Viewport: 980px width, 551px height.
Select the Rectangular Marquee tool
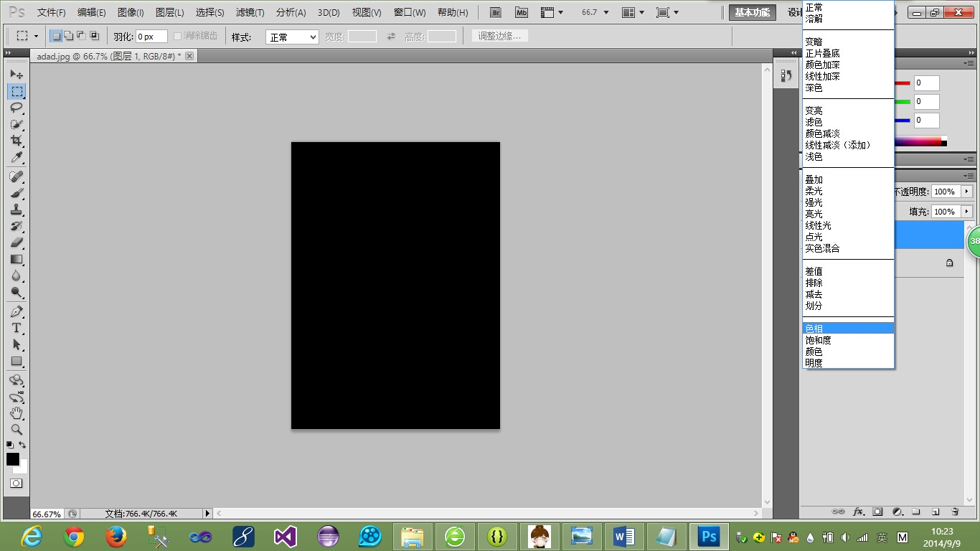click(17, 91)
